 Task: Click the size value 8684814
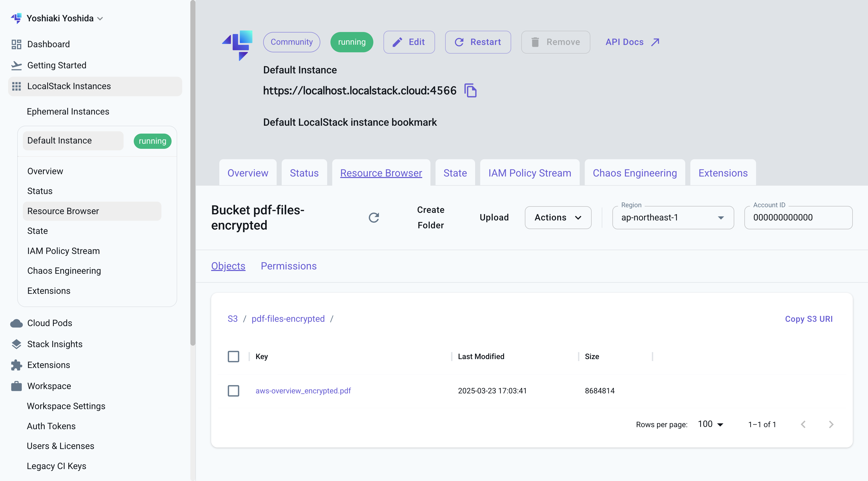click(599, 391)
